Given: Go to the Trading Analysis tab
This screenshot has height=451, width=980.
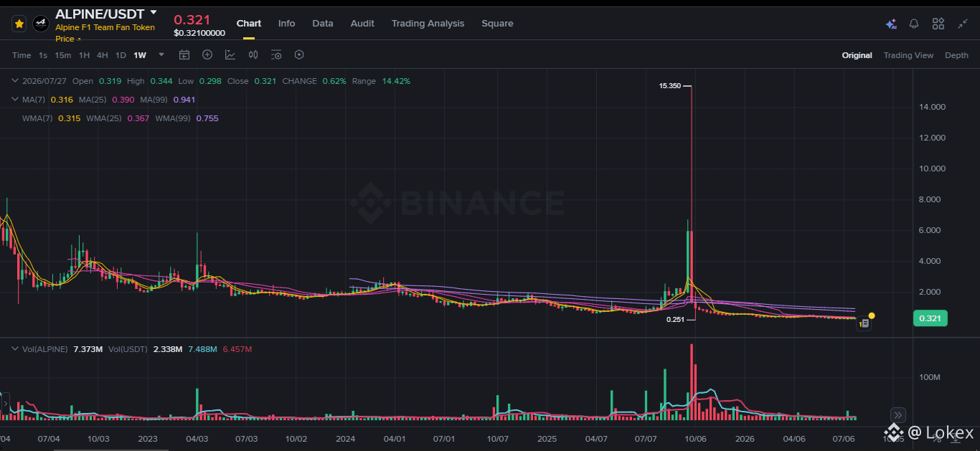Looking at the screenshot, I should tap(428, 23).
